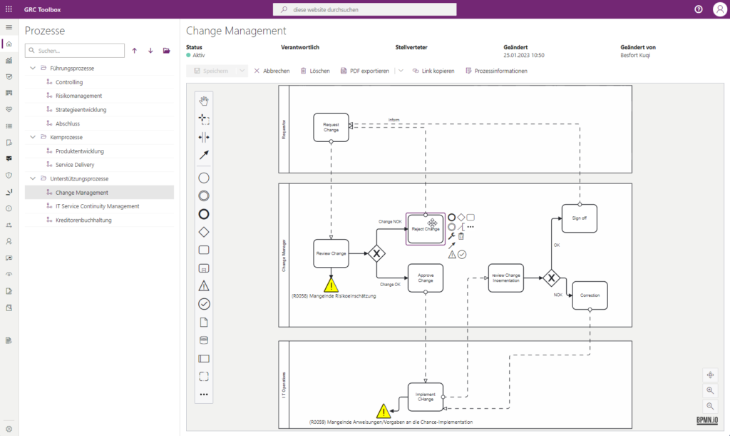The image size is (730, 436).
Task: Create an expanded subprocess from palette
Action: point(204,268)
